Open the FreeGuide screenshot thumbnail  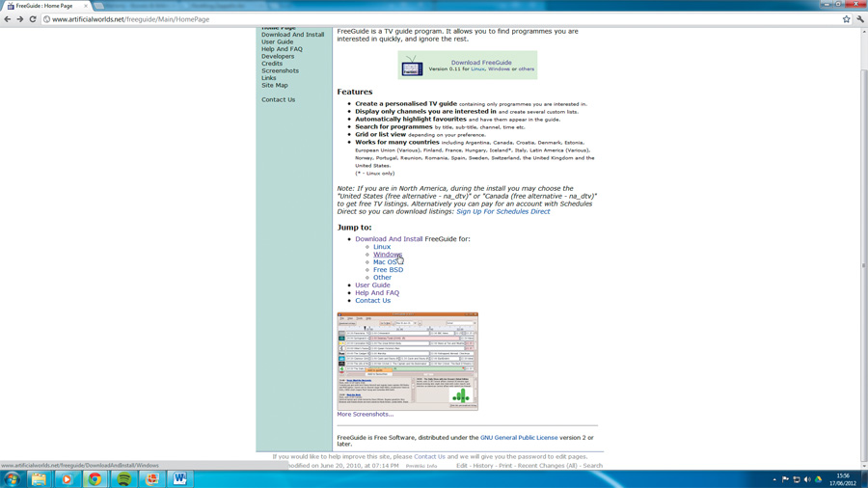click(407, 362)
